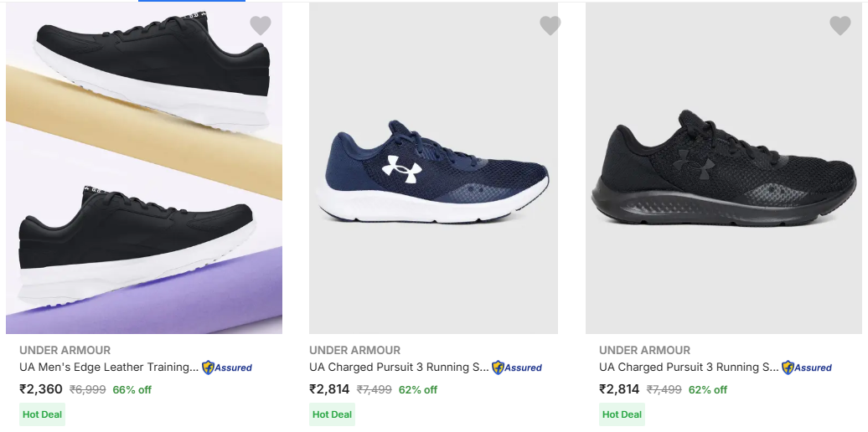This screenshot has height=432, width=868.
Task: Open the navy blue Charged Pursuit 3 image
Action: (433, 167)
